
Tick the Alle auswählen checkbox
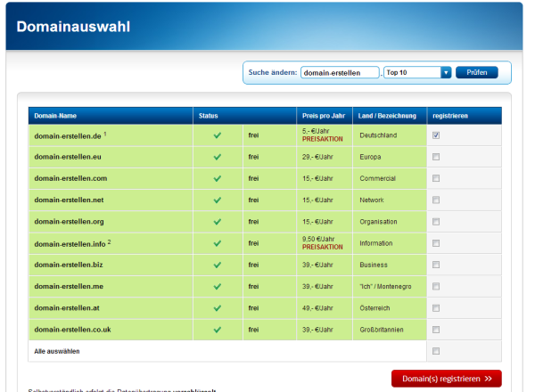435,351
